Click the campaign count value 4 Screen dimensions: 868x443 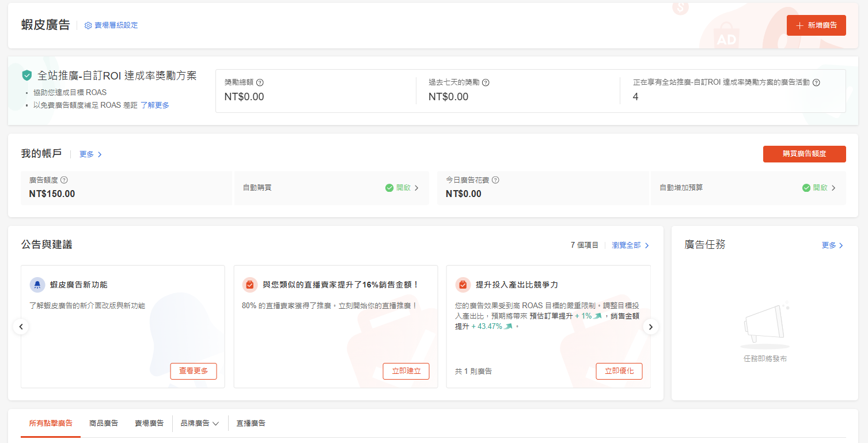tap(635, 97)
